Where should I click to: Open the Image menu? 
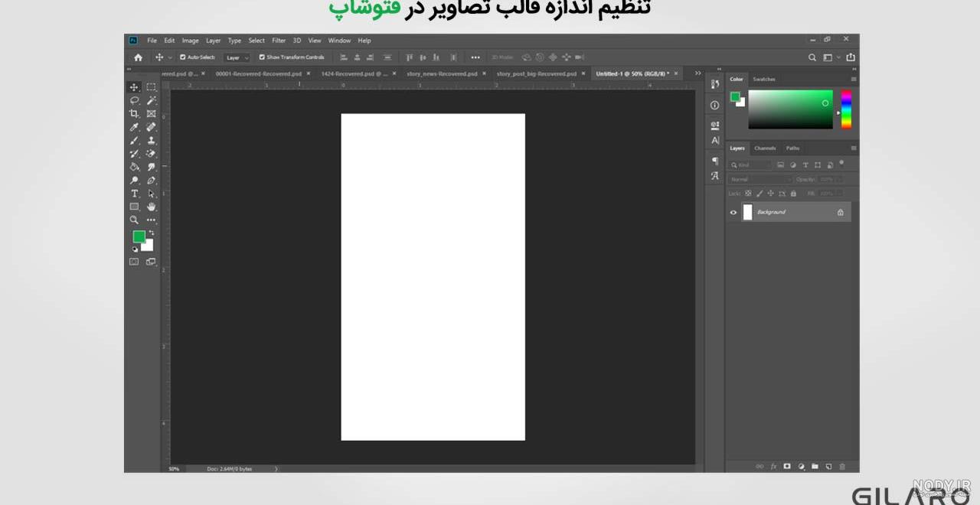tap(190, 41)
